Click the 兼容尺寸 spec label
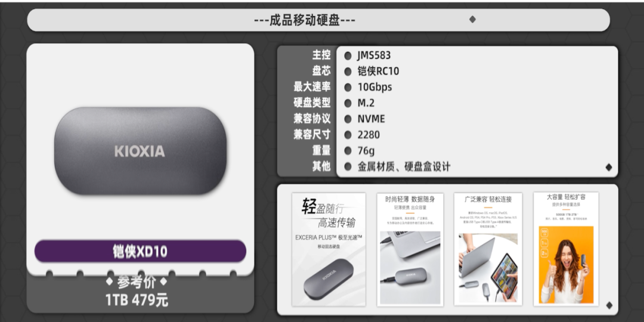 coord(312,135)
